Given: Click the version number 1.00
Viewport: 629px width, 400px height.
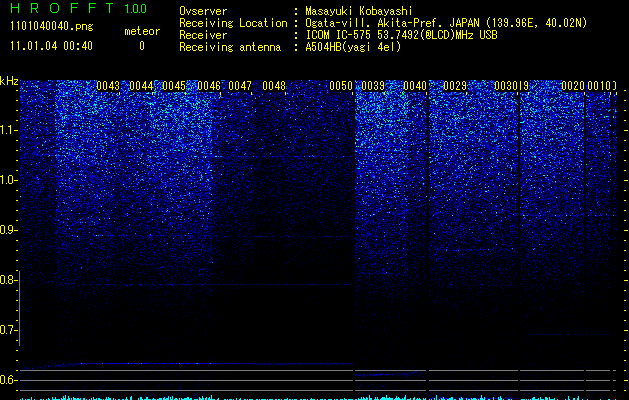Looking at the screenshot, I should (x=136, y=9).
